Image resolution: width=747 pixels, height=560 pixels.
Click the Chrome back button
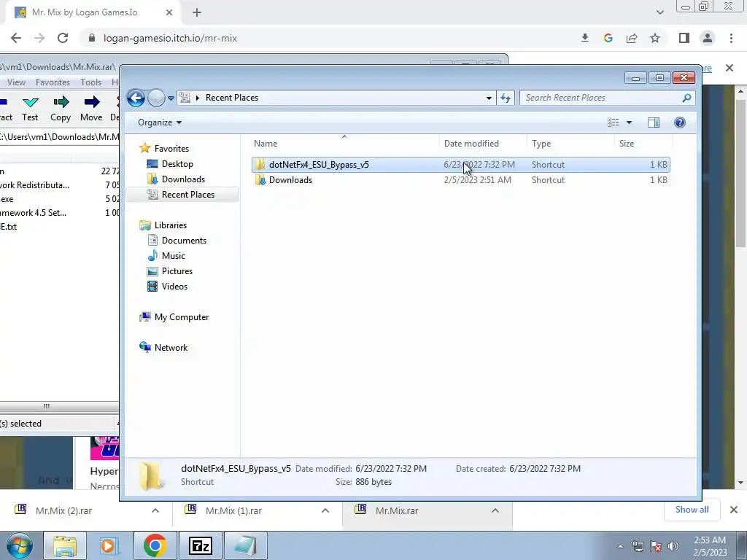coord(16,38)
